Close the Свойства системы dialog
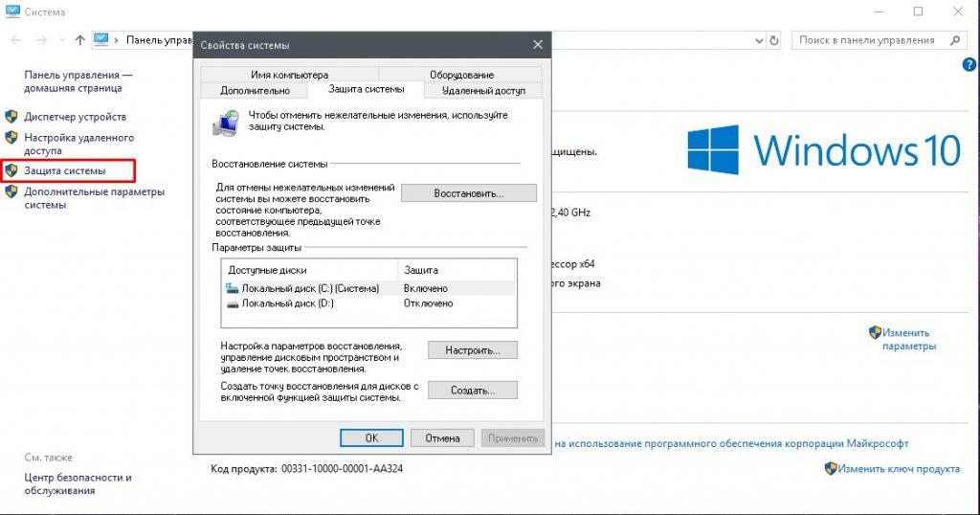This screenshot has width=980, height=515. (538, 45)
